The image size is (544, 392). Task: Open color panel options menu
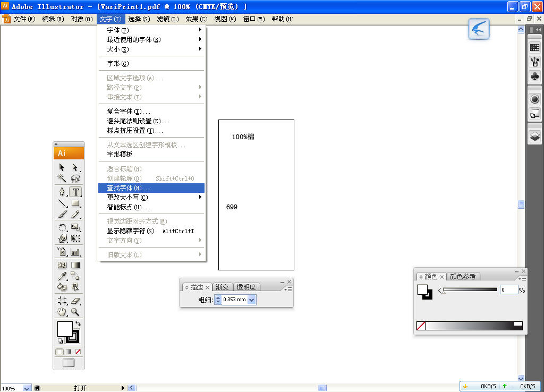[522, 278]
